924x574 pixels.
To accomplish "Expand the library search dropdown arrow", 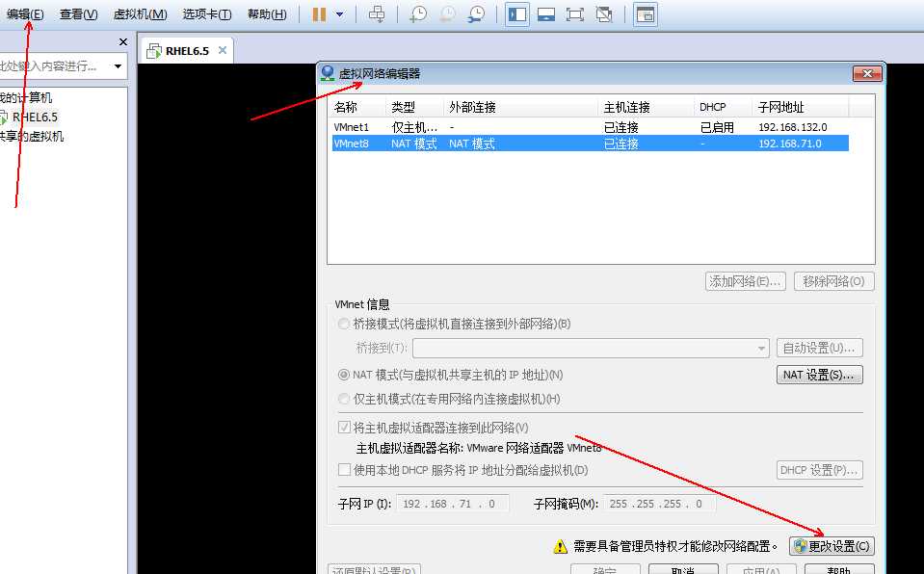I will 118,66.
